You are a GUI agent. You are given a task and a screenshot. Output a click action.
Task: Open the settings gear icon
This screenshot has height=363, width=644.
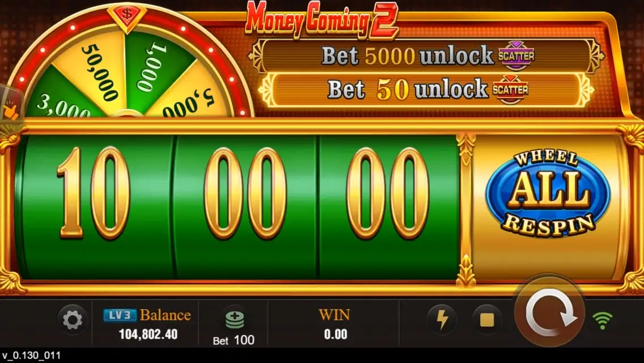point(73,320)
